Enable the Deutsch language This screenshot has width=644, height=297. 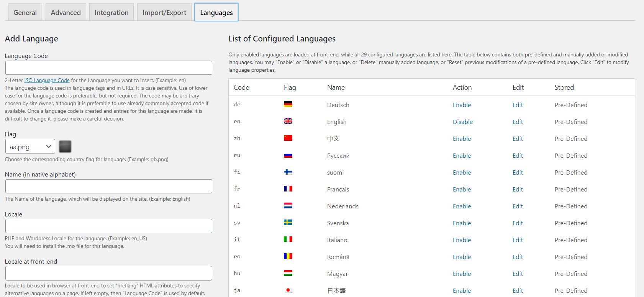coord(462,105)
